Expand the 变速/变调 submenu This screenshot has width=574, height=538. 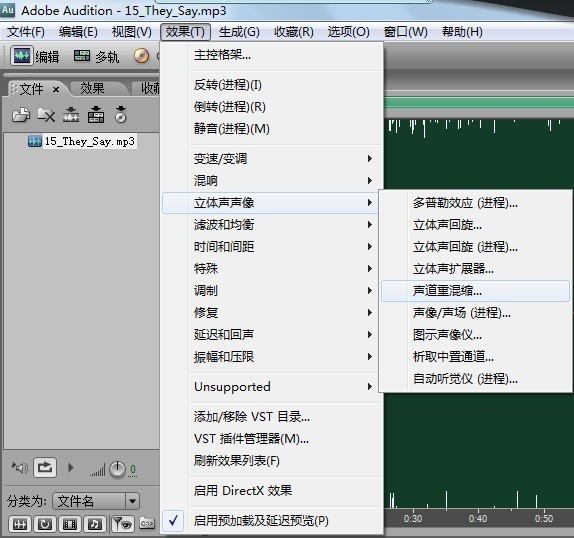[x=273, y=158]
